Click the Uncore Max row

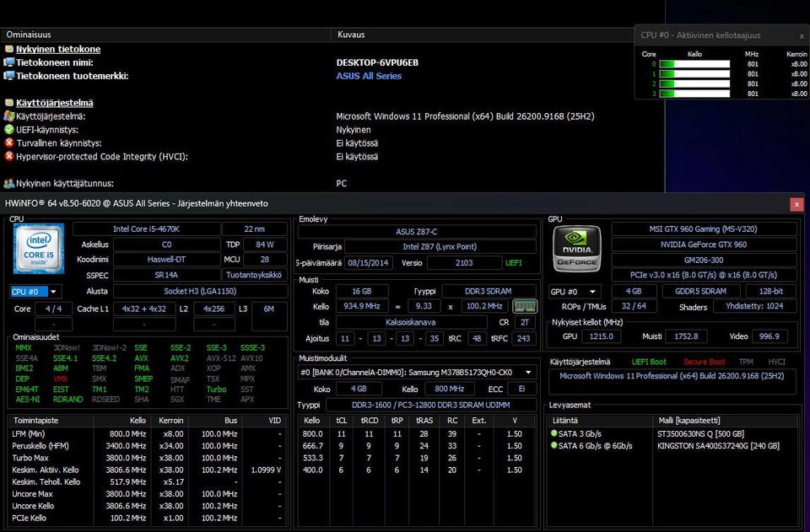(146, 494)
